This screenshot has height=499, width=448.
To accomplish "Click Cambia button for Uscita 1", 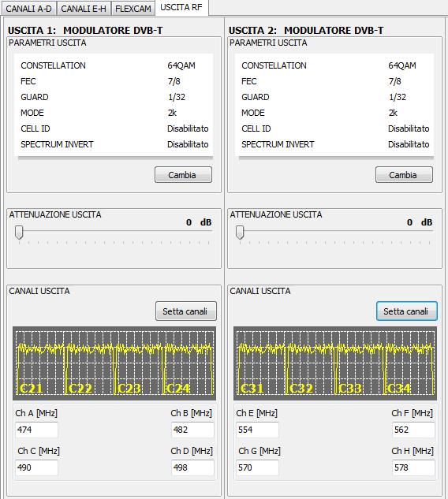I will point(183,175).
